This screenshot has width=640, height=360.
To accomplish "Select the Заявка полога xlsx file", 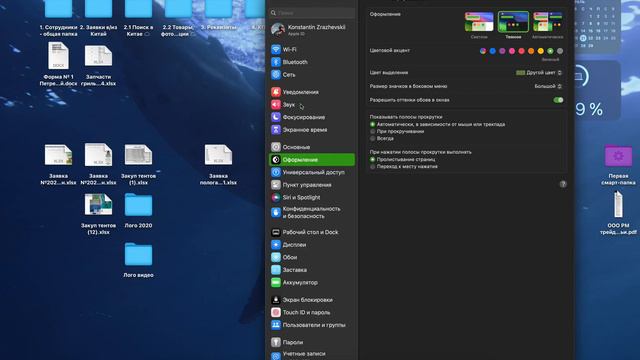I will click(218, 164).
